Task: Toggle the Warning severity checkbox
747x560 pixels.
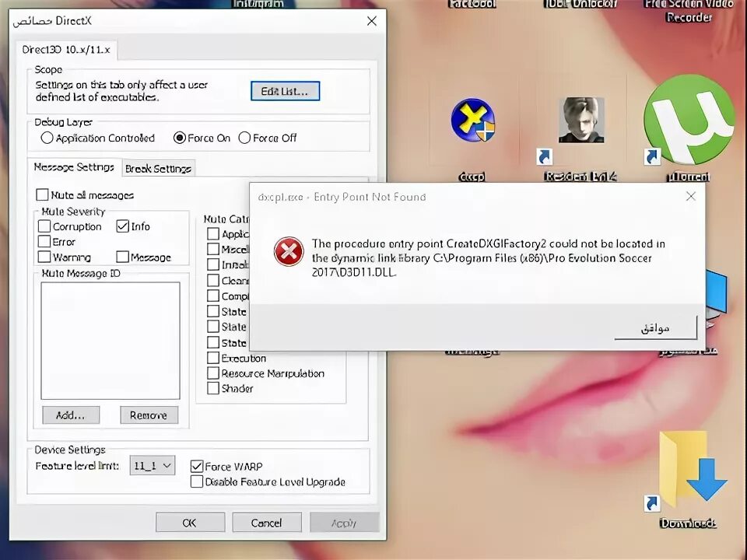Action: (x=44, y=257)
